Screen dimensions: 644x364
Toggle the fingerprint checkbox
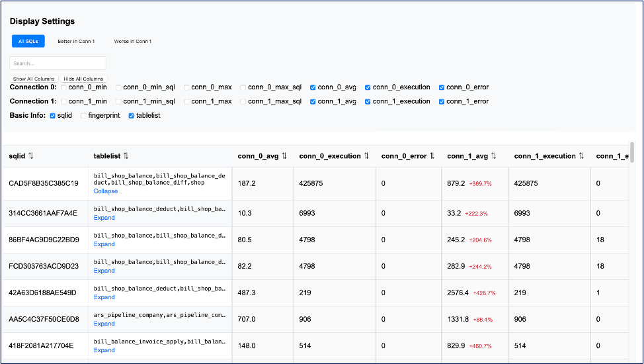click(83, 116)
